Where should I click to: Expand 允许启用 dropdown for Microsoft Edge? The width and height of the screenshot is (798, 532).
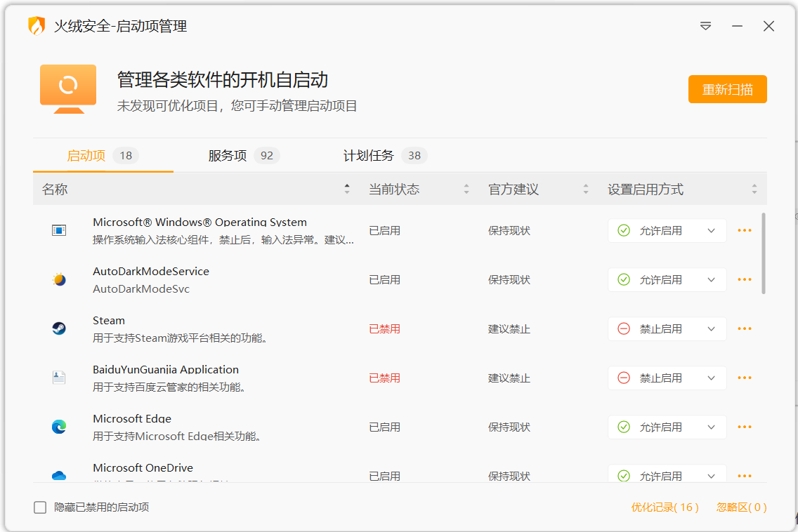pyautogui.click(x=667, y=427)
